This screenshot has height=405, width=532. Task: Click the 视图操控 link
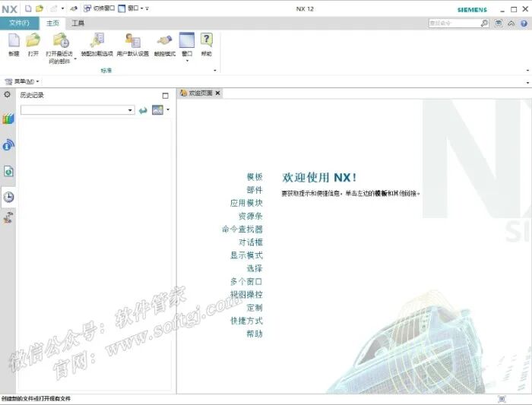click(247, 294)
